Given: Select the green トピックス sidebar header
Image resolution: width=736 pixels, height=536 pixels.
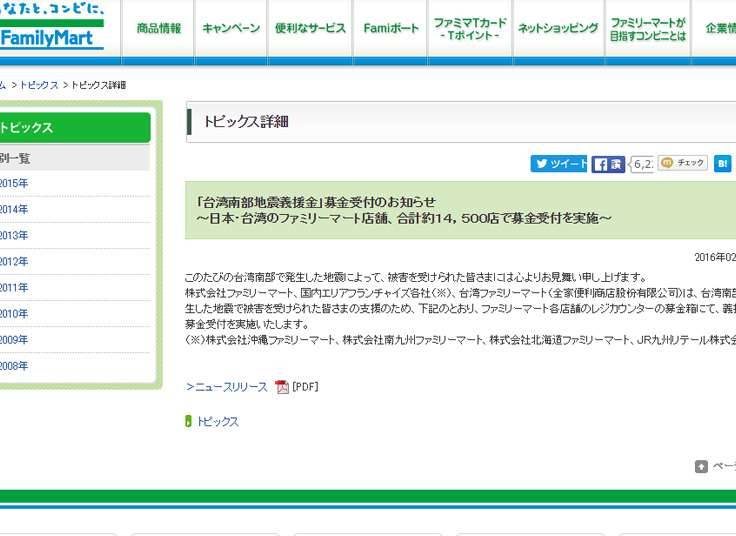Looking at the screenshot, I should [x=74, y=128].
